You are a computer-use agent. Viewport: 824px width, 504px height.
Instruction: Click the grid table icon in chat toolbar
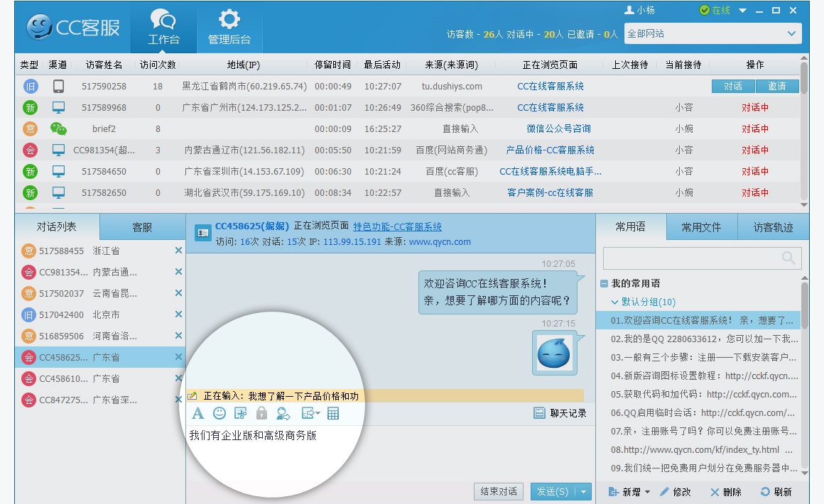pos(333,413)
